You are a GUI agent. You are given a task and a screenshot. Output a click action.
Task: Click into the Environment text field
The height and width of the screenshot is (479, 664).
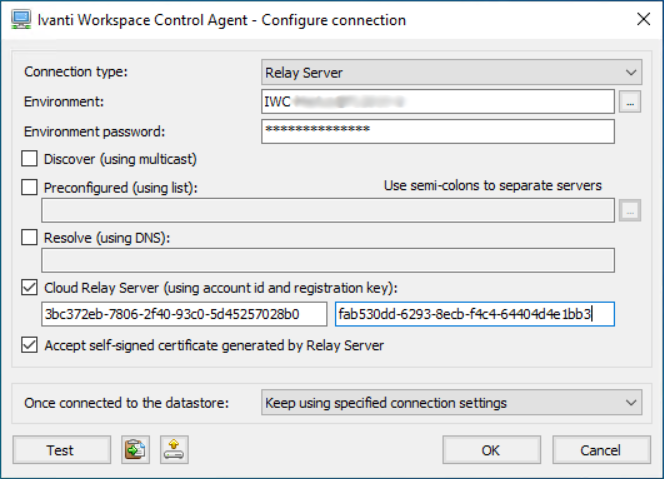(x=437, y=101)
